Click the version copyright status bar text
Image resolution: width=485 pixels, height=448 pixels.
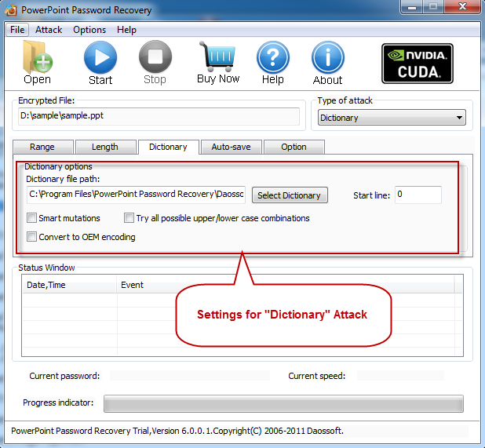click(177, 431)
